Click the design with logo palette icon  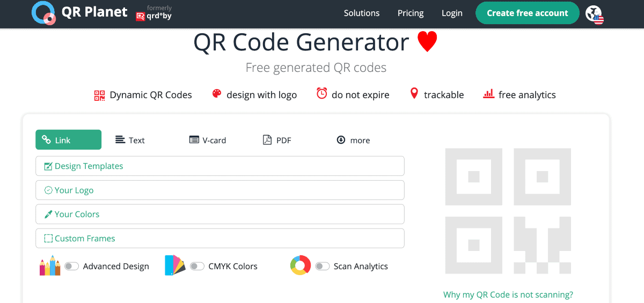point(217,94)
